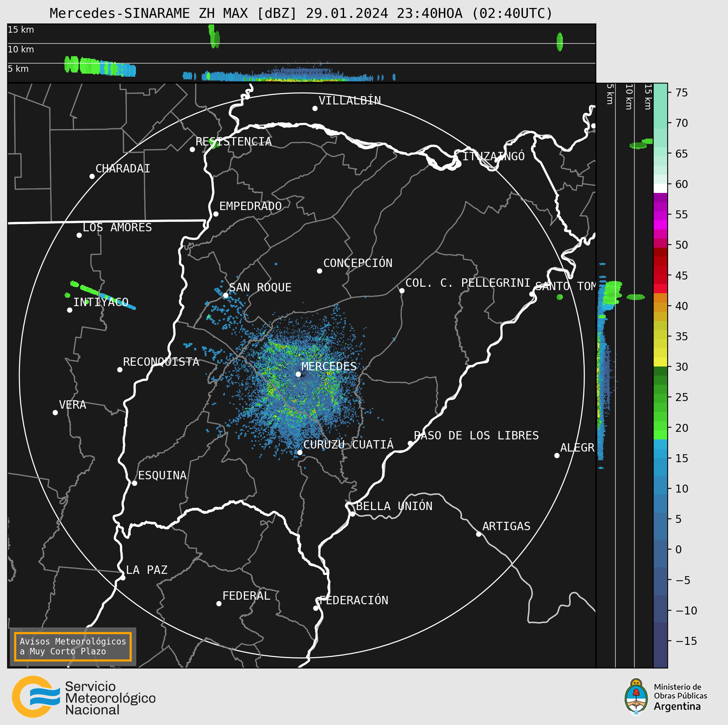Click the LA PAZ city label
Image resolution: width=728 pixels, height=725 pixels.
(x=147, y=570)
